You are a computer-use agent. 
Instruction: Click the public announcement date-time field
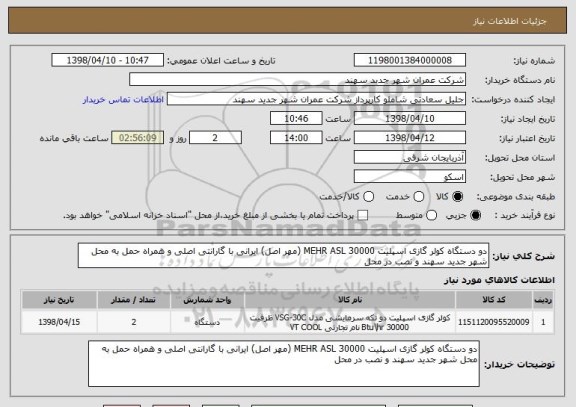[x=108, y=60]
